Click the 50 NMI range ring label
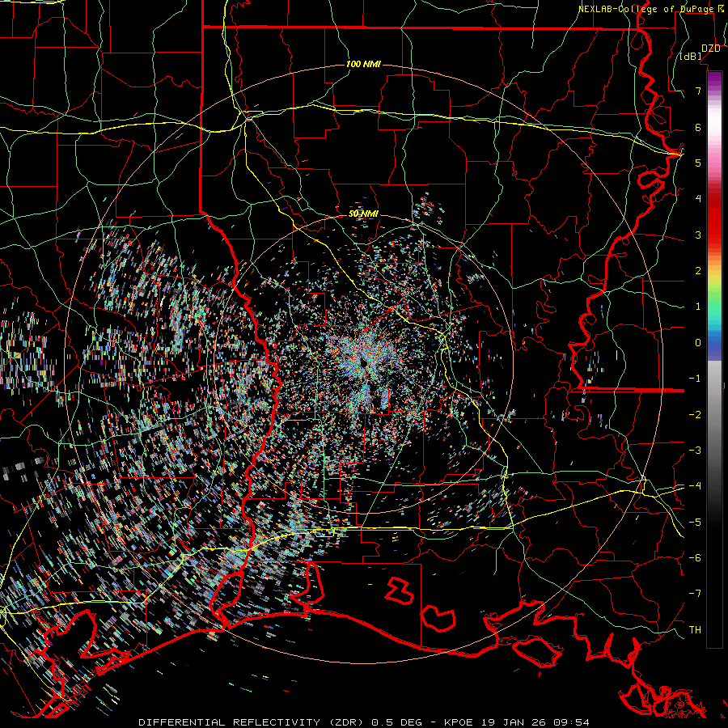Screen dimensions: 728x728 363,214
